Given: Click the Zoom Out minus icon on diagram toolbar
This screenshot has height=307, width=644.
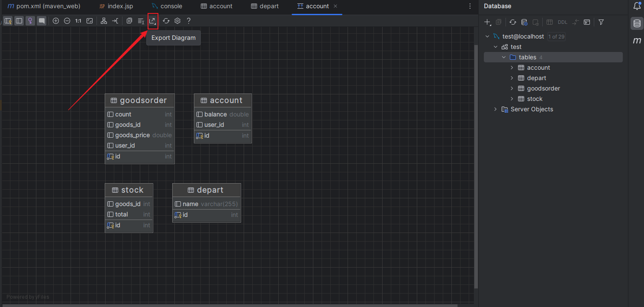Looking at the screenshot, I should coord(67,21).
